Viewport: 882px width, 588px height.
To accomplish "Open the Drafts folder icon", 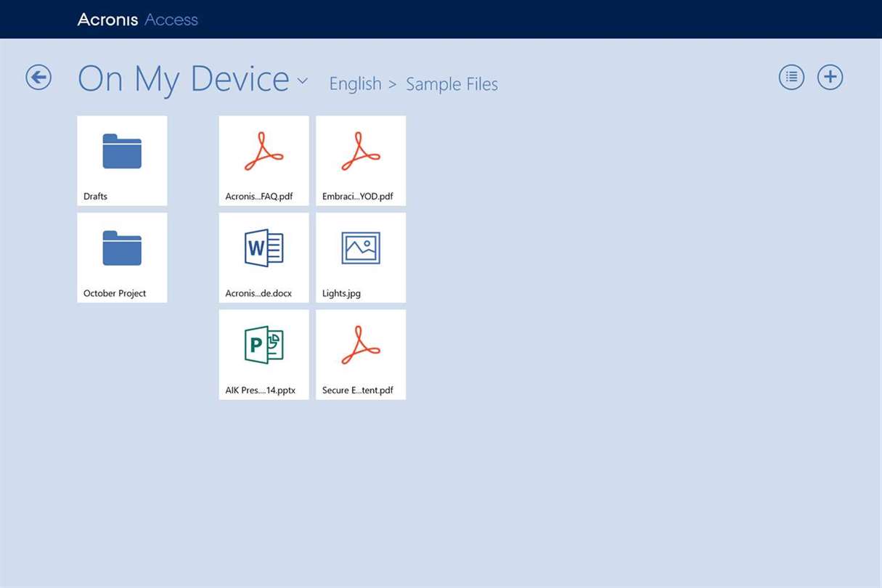I will point(122,151).
